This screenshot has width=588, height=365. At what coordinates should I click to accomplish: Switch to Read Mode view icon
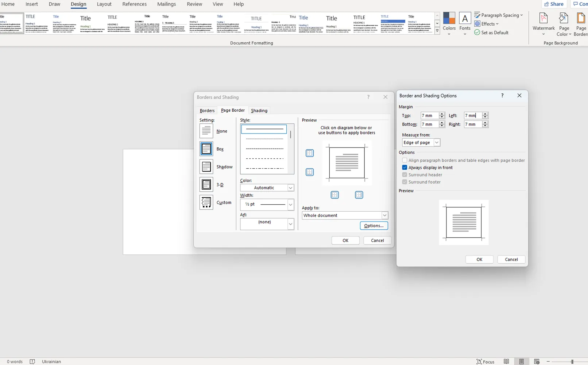click(506, 361)
